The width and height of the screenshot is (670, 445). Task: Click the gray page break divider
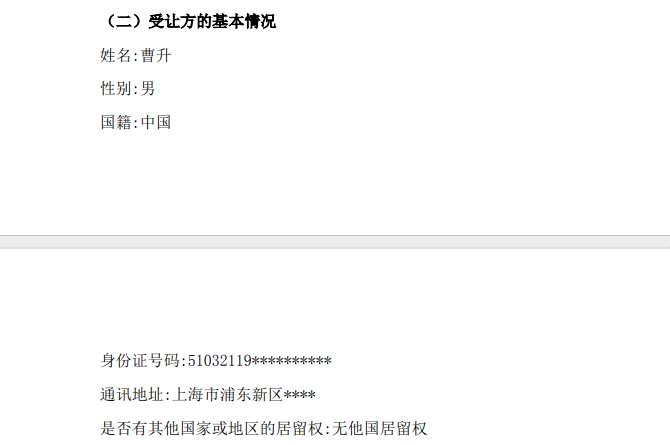click(x=335, y=242)
